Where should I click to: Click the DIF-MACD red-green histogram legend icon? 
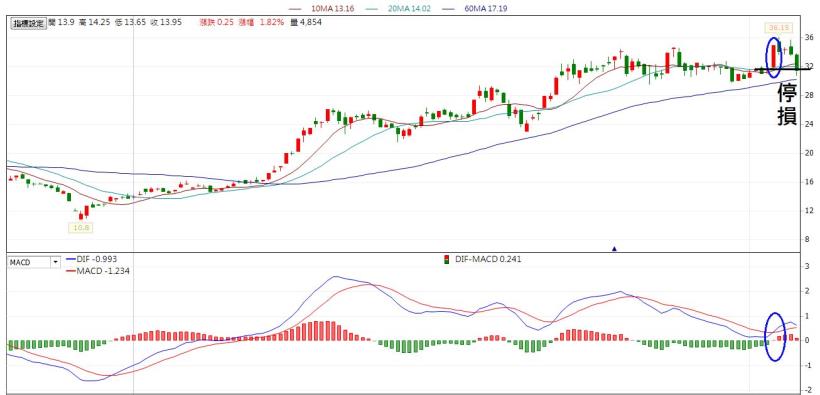click(x=446, y=259)
